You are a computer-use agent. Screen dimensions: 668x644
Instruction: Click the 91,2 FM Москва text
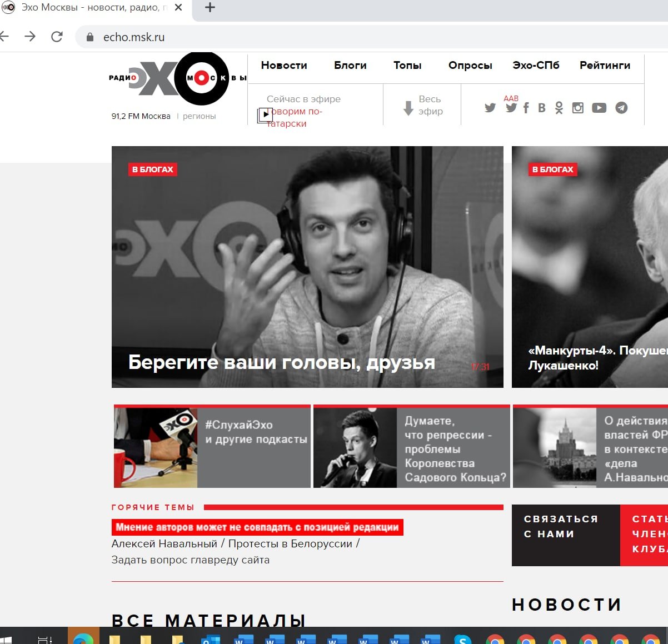click(141, 116)
